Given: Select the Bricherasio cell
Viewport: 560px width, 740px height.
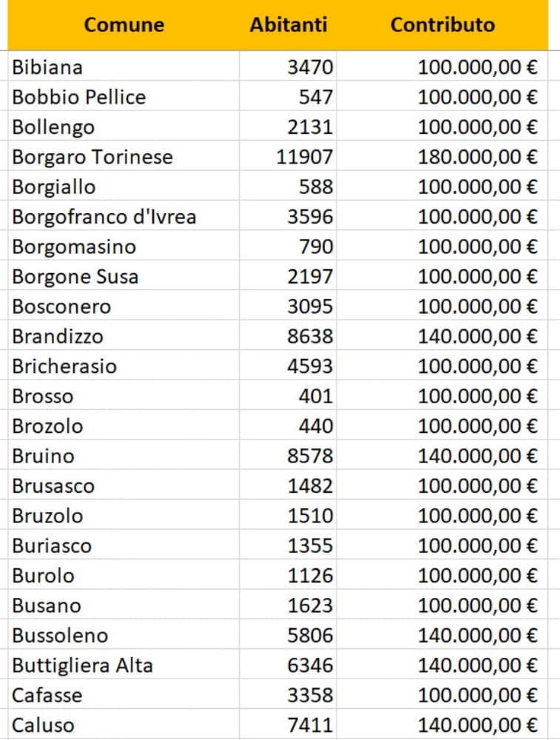Looking at the screenshot, I should [x=64, y=366].
